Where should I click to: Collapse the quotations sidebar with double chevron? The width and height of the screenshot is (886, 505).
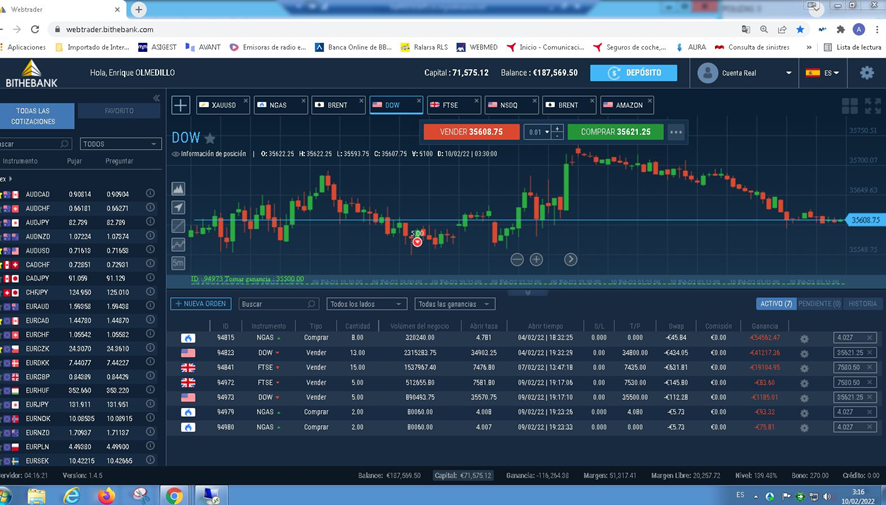click(156, 98)
